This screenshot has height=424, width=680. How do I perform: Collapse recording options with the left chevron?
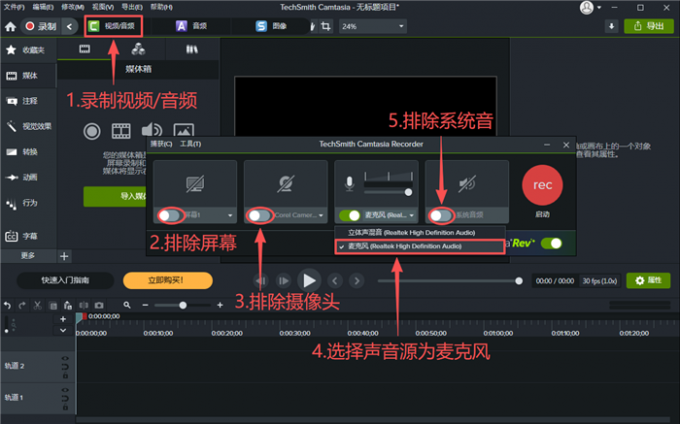[69, 26]
